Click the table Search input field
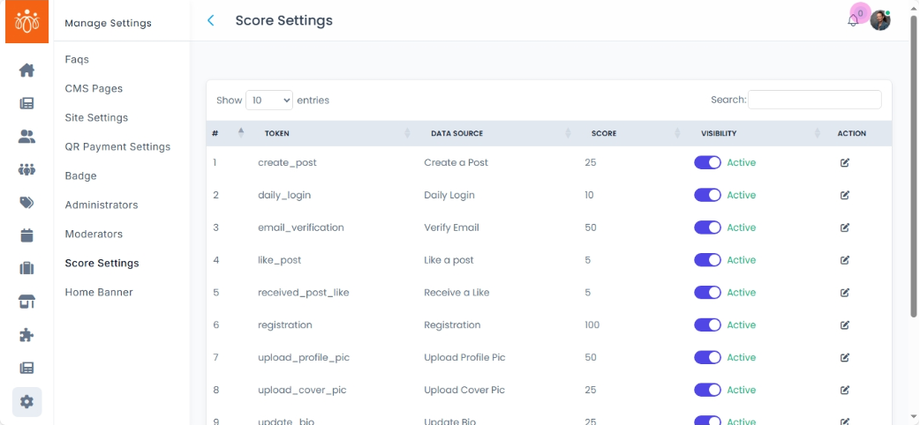Image resolution: width=920 pixels, height=425 pixels. (x=814, y=100)
